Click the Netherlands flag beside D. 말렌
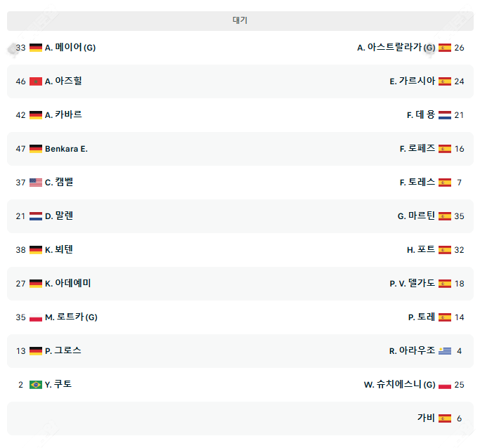Image resolution: width=480 pixels, height=448 pixels. (36, 216)
